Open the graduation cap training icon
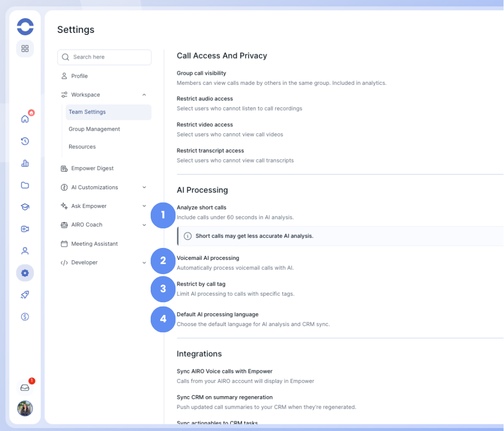Image resolution: width=504 pixels, height=431 pixels. click(25, 207)
